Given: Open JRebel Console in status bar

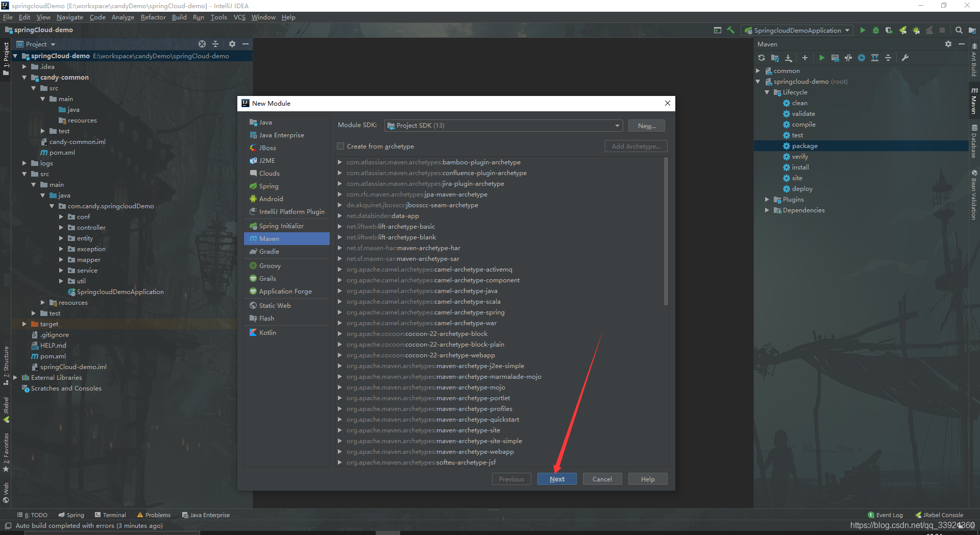Looking at the screenshot, I should point(939,515).
